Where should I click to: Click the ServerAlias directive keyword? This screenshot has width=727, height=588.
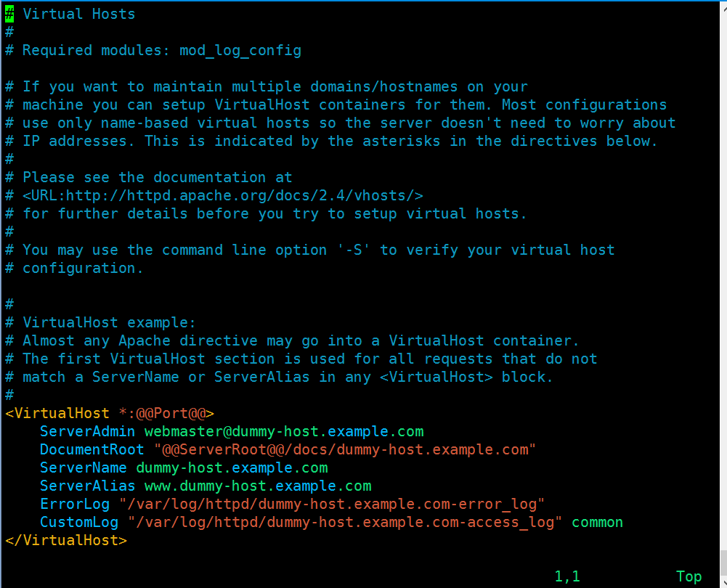tap(88, 486)
